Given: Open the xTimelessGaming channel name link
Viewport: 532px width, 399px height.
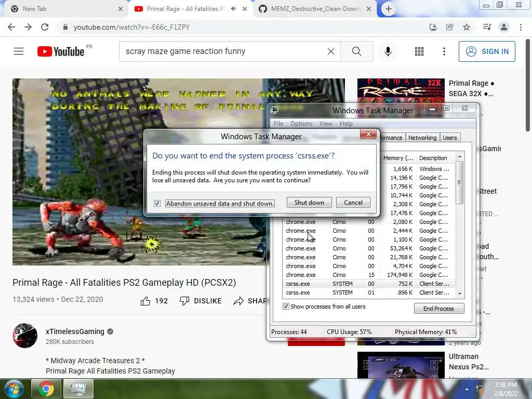Looking at the screenshot, I should click(75, 331).
